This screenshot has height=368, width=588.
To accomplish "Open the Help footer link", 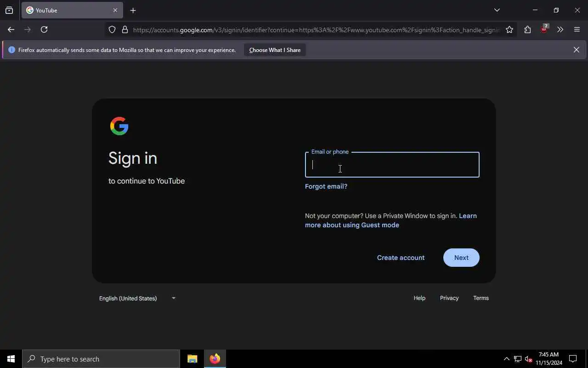I will [419, 298].
